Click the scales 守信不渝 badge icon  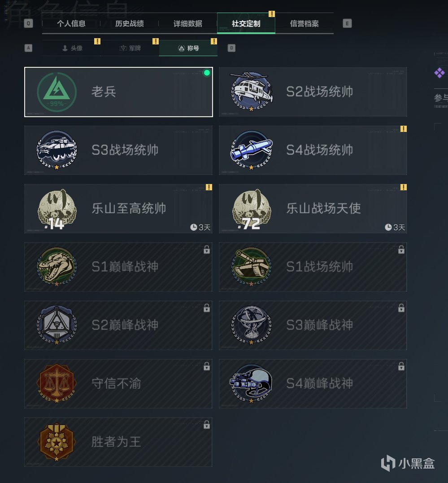57,383
